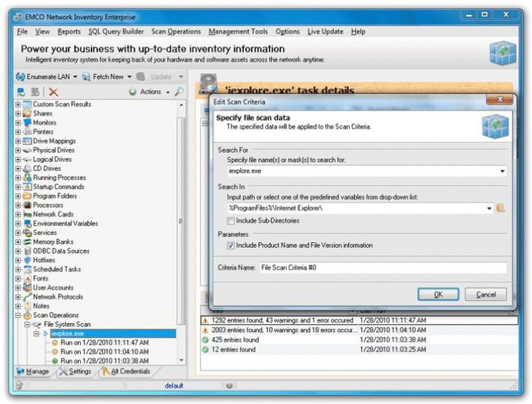Click the Shares tree icon

pyautogui.click(x=27, y=114)
